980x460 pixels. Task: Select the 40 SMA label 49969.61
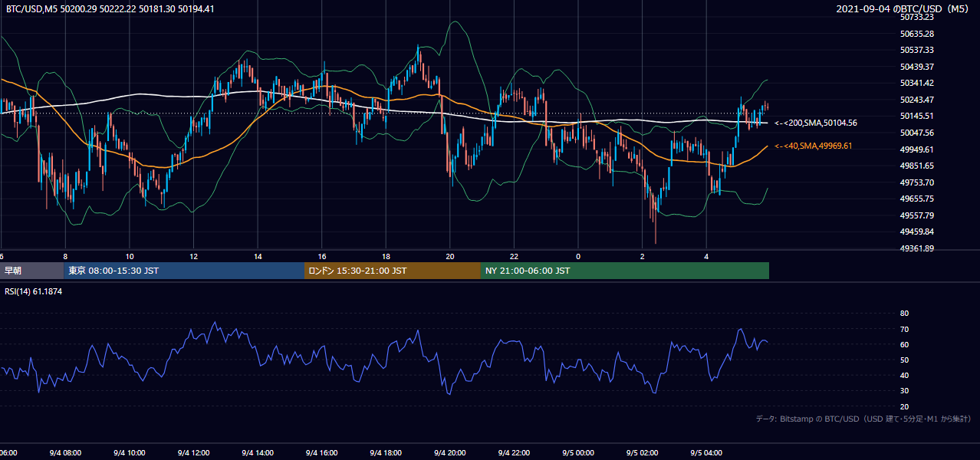(814, 146)
